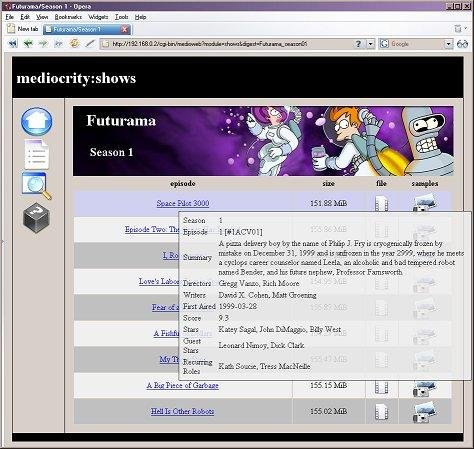Image resolution: width=474 pixels, height=449 pixels.
Task: Click the fast-forward button in Opera's toolbar
Action: pyautogui.click(x=58, y=44)
